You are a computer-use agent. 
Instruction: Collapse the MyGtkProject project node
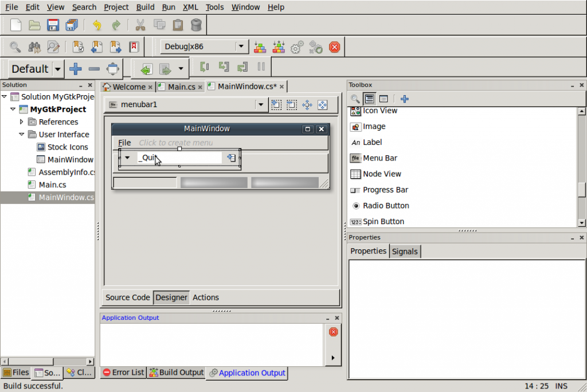coord(13,109)
